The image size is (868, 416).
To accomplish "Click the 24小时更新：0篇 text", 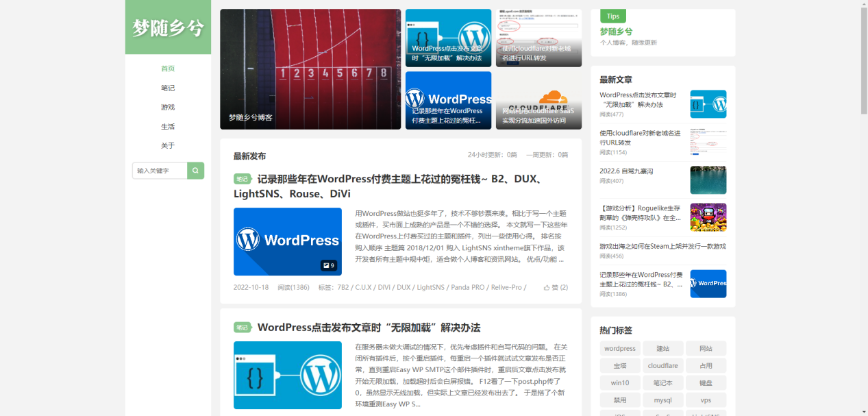I will [493, 155].
